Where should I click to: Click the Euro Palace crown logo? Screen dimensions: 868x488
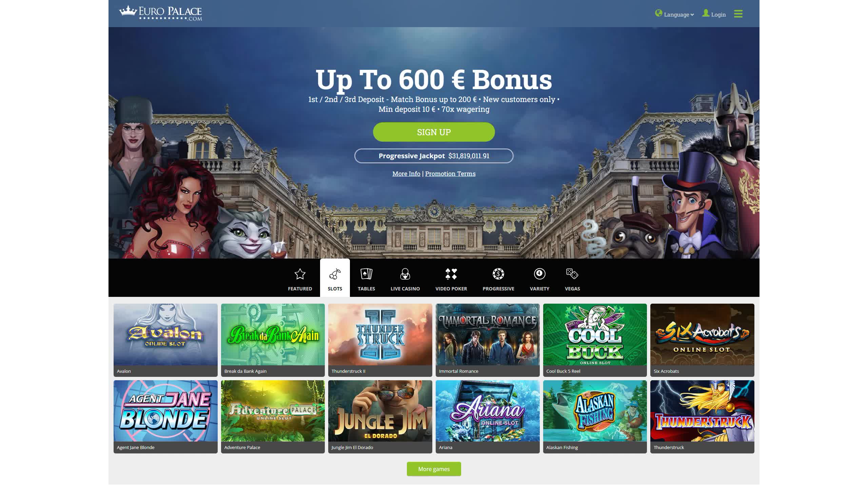[160, 13]
